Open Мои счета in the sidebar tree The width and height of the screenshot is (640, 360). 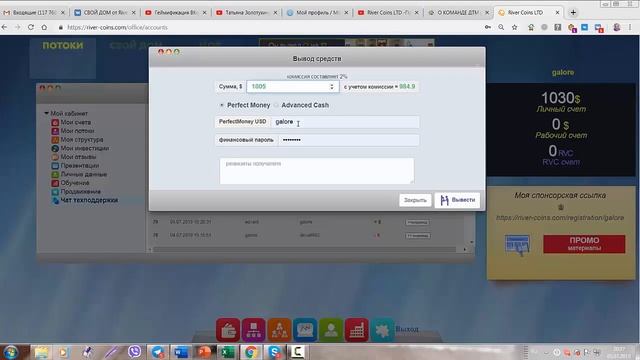(76, 122)
